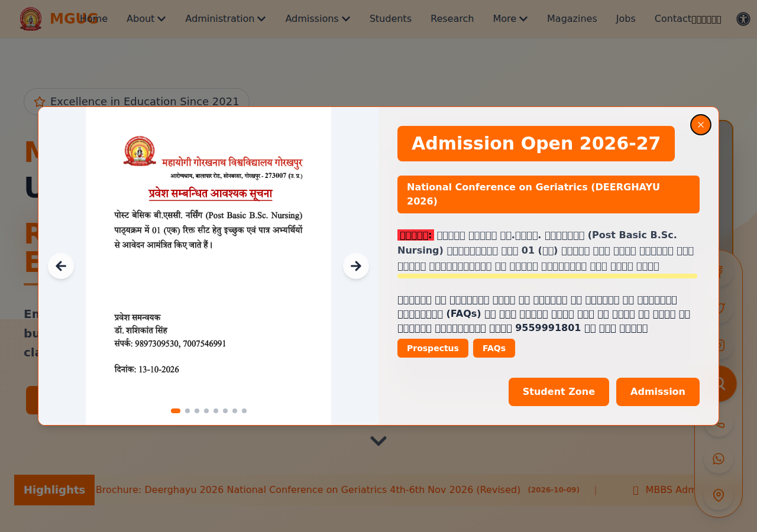
Task: Click the down chevron below popup
Action: [378, 441]
